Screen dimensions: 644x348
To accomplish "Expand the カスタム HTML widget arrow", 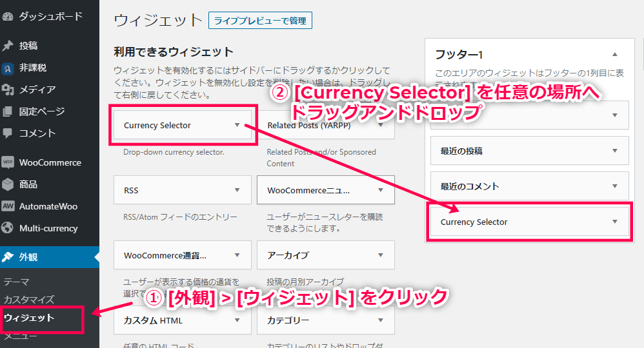I will tap(237, 320).
